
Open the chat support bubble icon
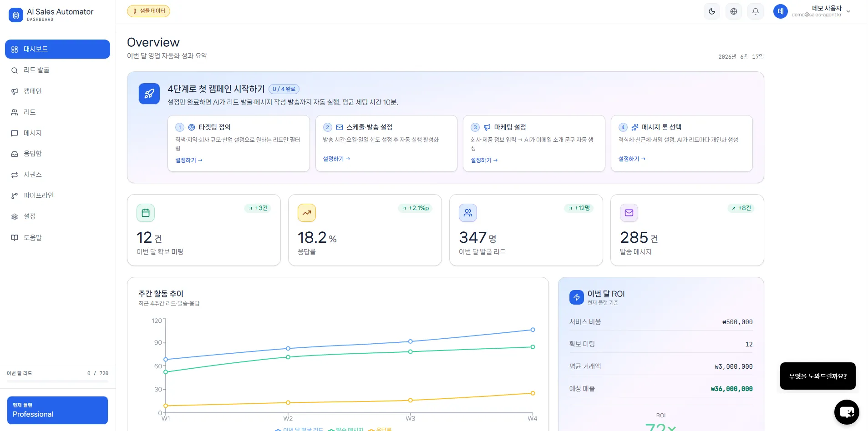point(847,412)
